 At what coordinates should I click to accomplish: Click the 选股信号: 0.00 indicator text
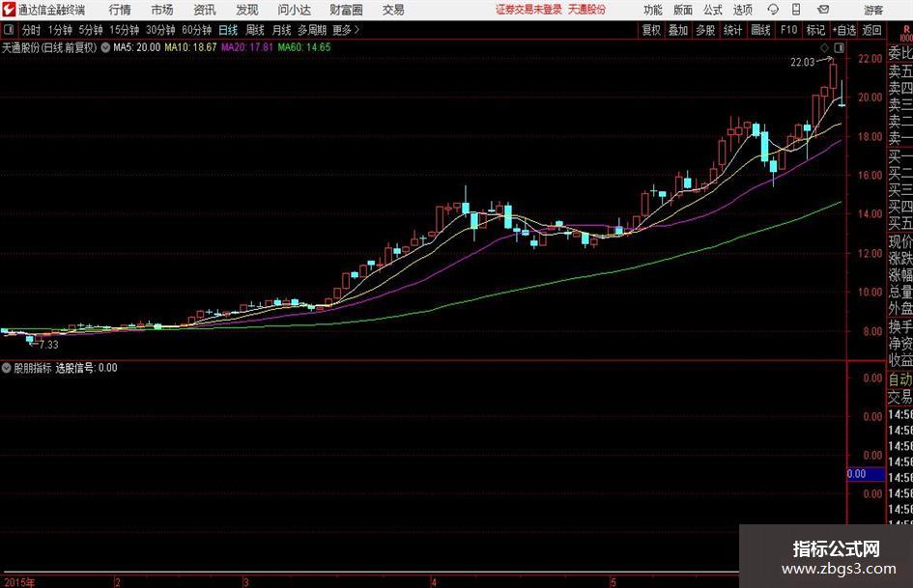86,368
